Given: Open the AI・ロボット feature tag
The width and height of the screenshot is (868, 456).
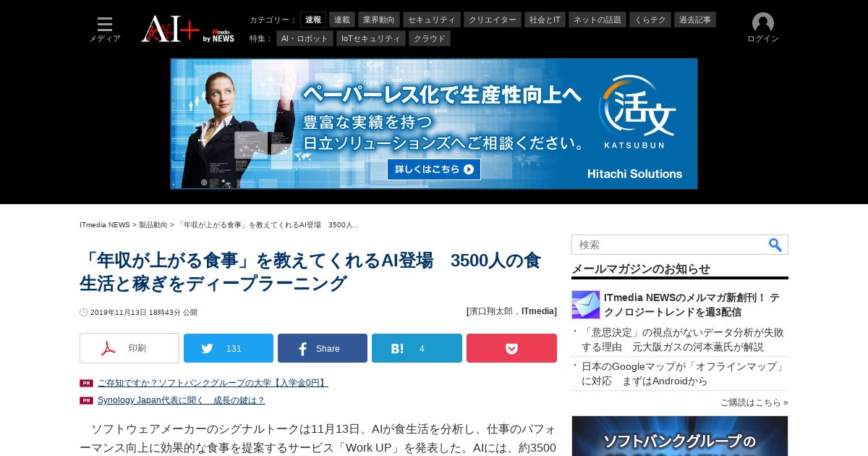Looking at the screenshot, I should pyautogui.click(x=305, y=38).
